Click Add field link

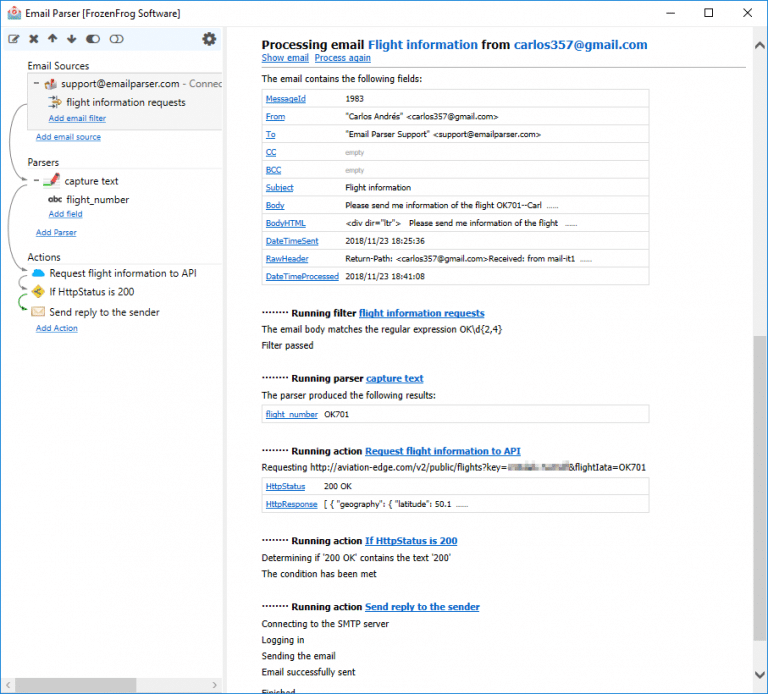(x=65, y=214)
